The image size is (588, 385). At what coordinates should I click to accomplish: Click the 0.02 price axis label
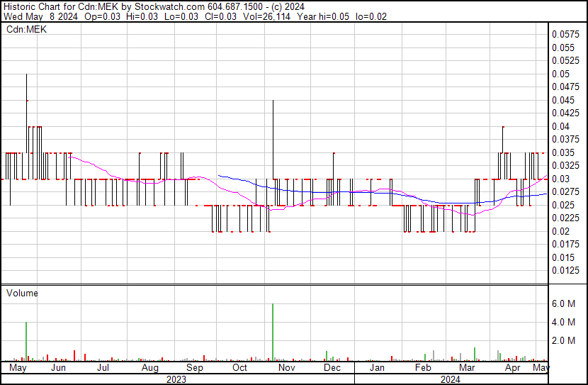pos(560,231)
